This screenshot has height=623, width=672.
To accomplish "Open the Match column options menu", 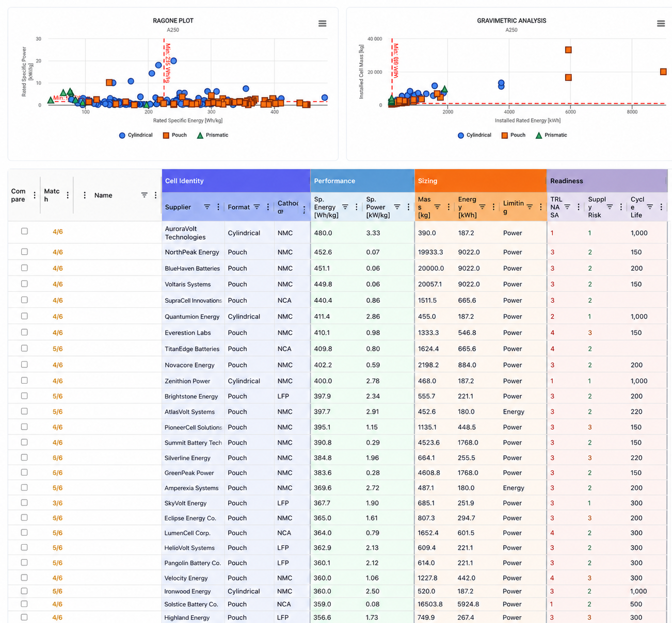I will (x=68, y=195).
